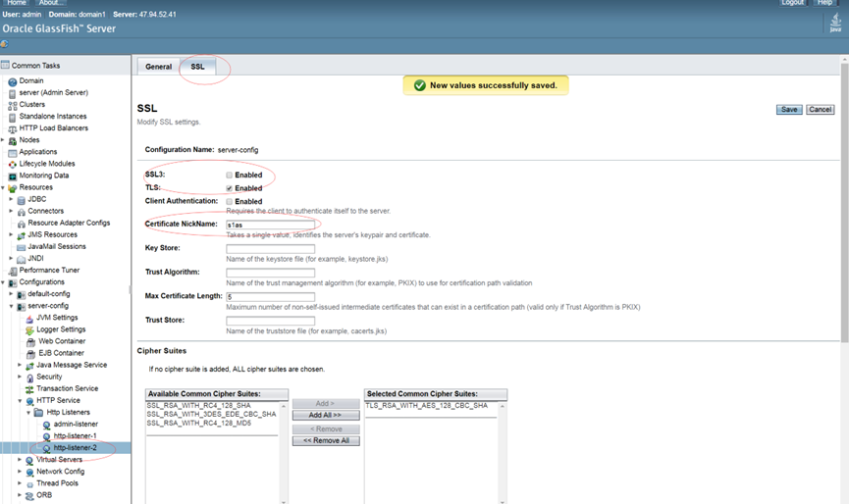Click the Add > button
The image size is (849, 504).
(326, 403)
